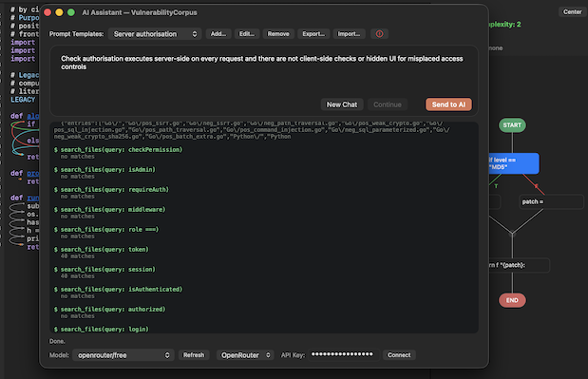Click the search_files isAdmin log line

click(x=104, y=169)
